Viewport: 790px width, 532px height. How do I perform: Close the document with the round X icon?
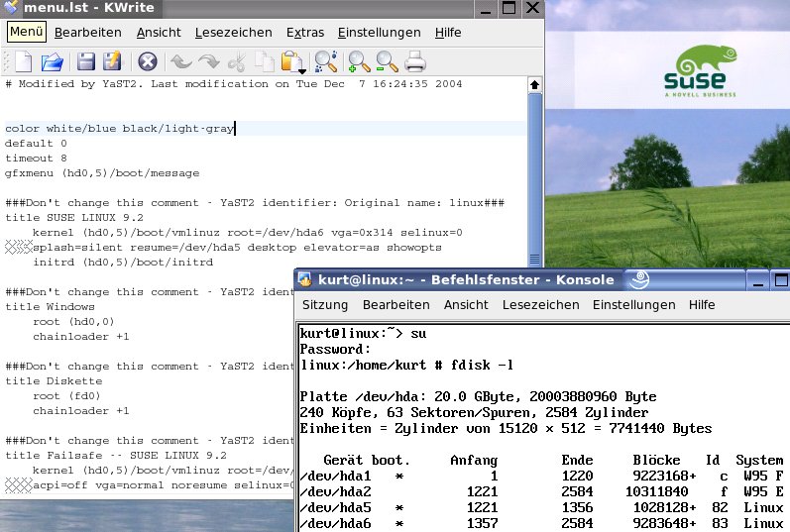click(148, 62)
